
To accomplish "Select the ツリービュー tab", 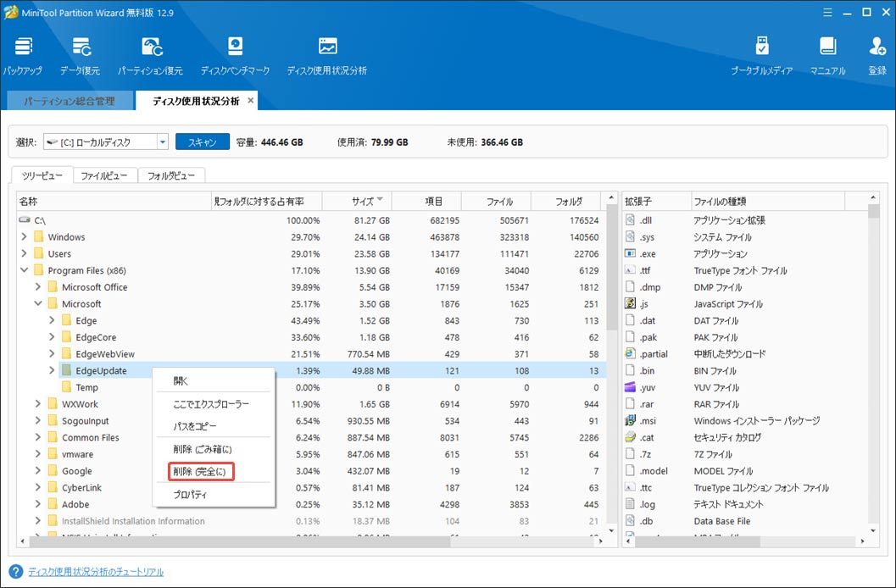I will click(x=42, y=175).
